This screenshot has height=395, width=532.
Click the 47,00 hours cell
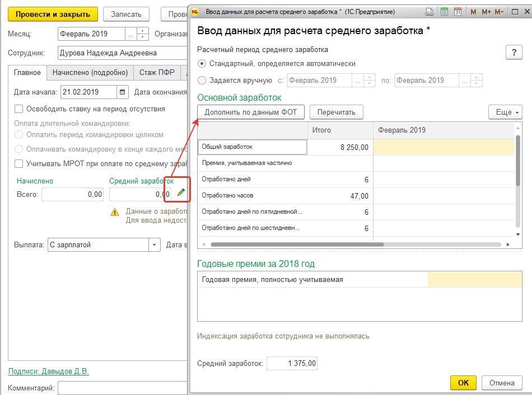coord(340,196)
